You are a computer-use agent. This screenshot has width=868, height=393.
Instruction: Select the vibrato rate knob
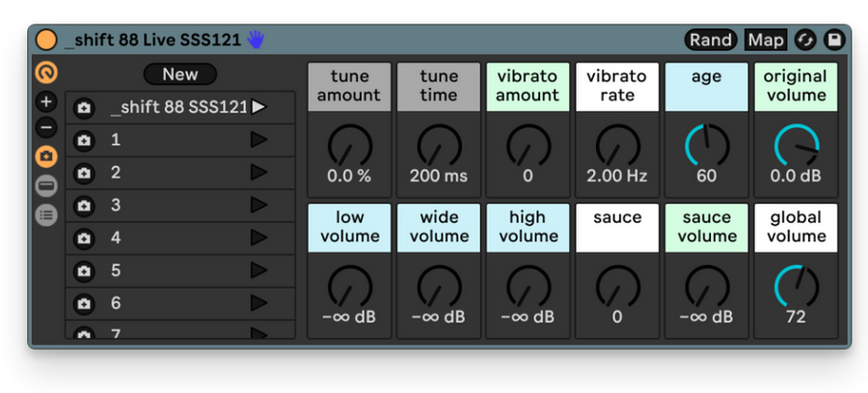pyautogui.click(x=618, y=146)
